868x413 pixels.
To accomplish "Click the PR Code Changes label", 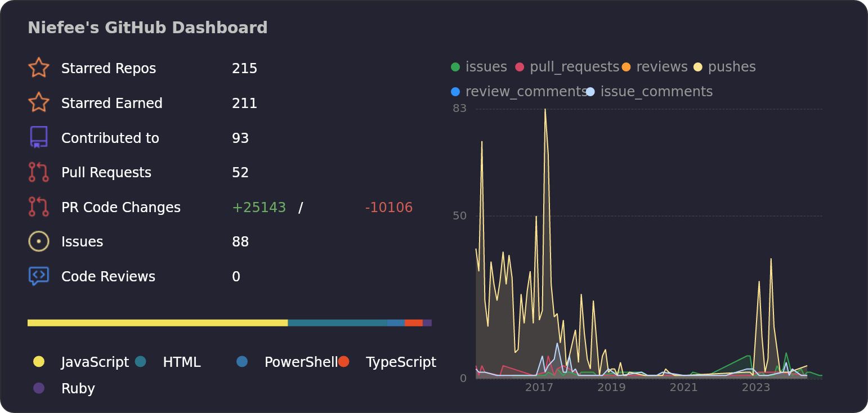I will (121, 208).
